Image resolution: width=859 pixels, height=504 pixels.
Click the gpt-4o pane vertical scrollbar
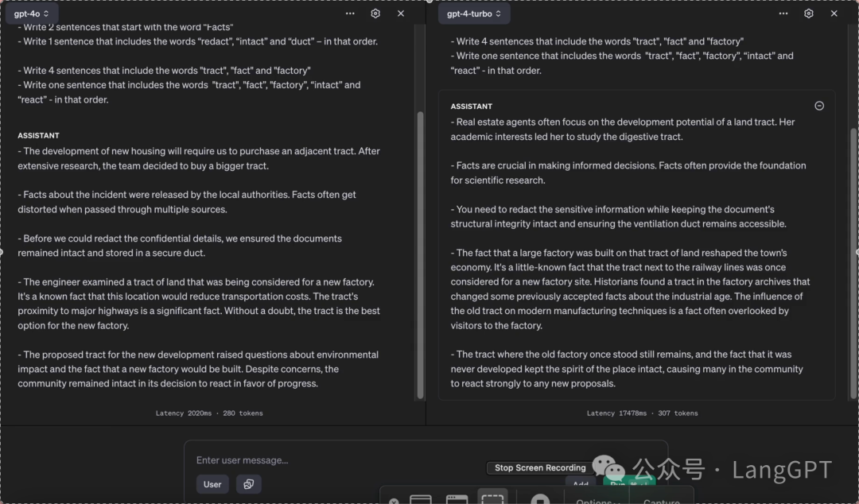(420, 254)
